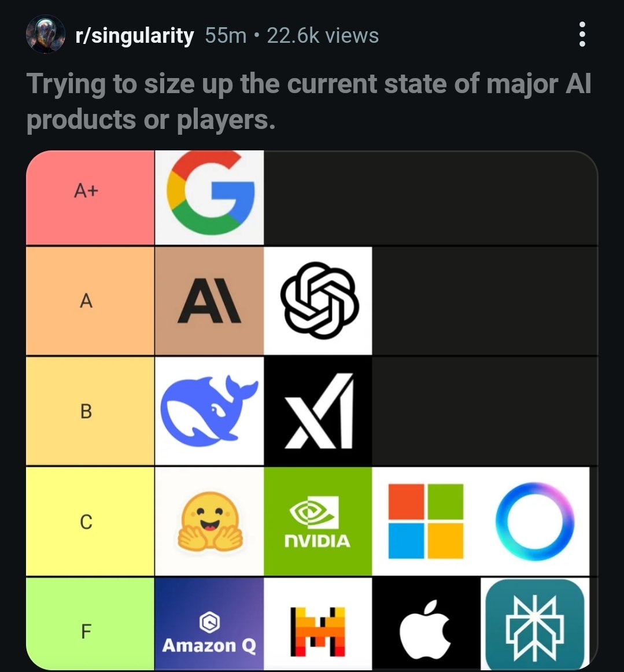Viewport: 624px width, 672px height.
Task: Click the r/singularity subreddit avatar
Action: tap(46, 34)
